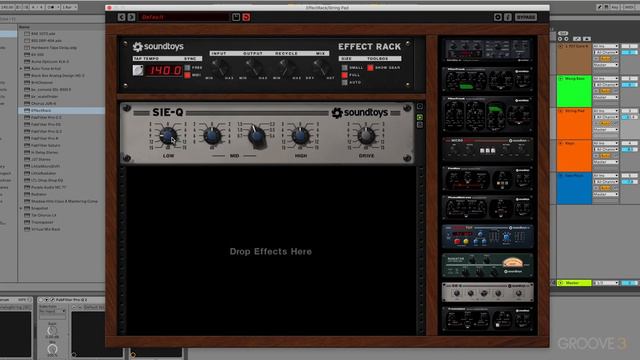Click the Output knob on Effect Rack

tap(254, 67)
